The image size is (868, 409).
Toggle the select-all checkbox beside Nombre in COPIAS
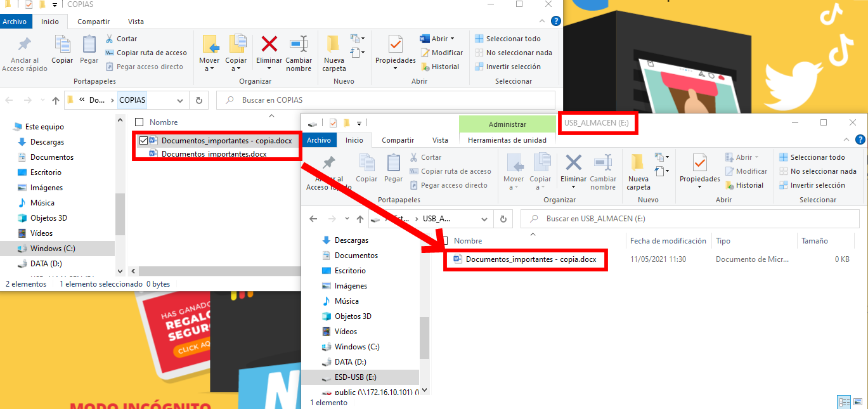click(139, 122)
